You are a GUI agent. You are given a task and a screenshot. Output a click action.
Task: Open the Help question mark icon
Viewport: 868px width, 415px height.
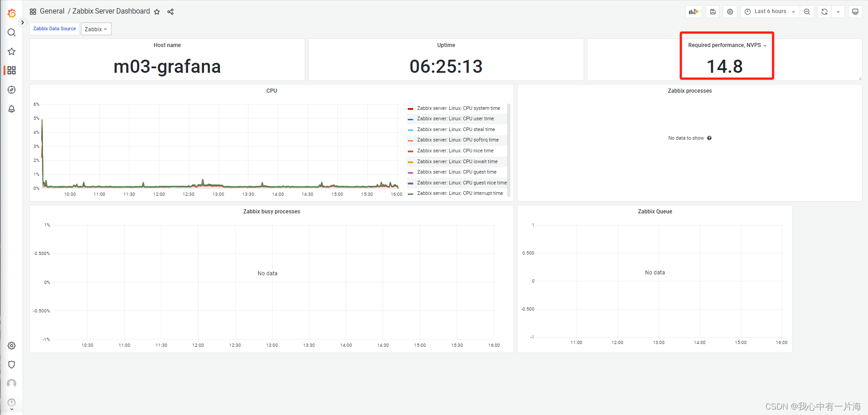pyautogui.click(x=12, y=402)
